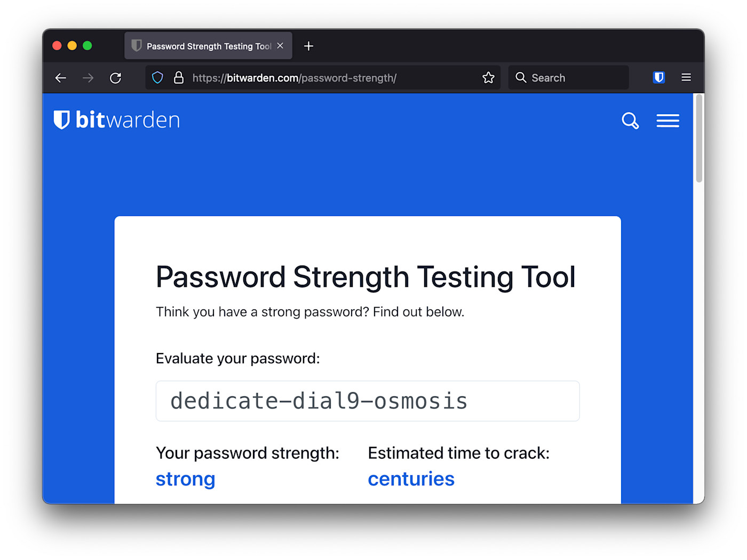747x560 pixels.
Task: Click the green zoom traffic light button
Action: [87, 45]
